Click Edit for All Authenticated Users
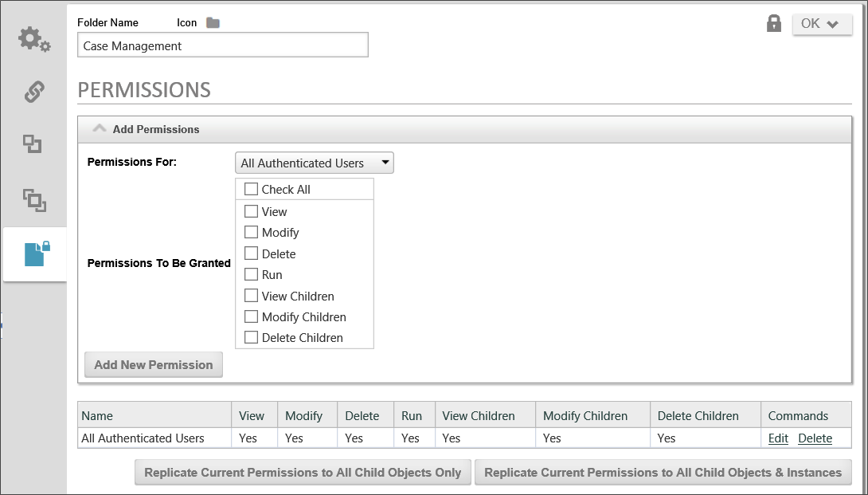 (x=778, y=438)
